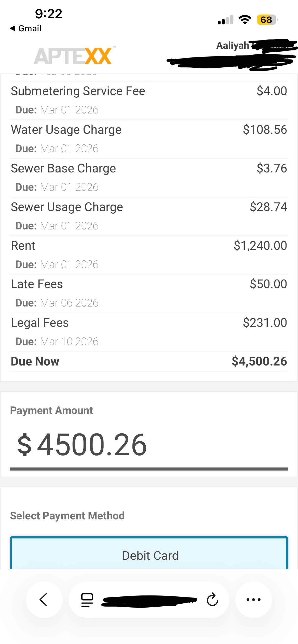The image size is (298, 644).
Task: Reload the page with refresh icon
Action: pos(212,600)
